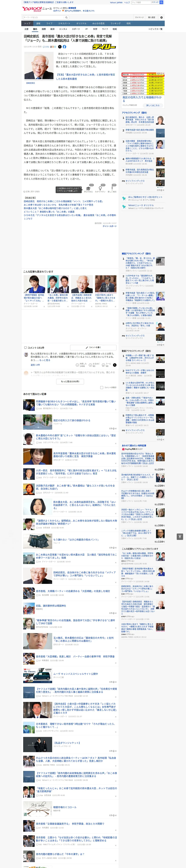This screenshot has width=186, height=868.
Task: Share the article on X
Action: pyautogui.click(x=60, y=47)
